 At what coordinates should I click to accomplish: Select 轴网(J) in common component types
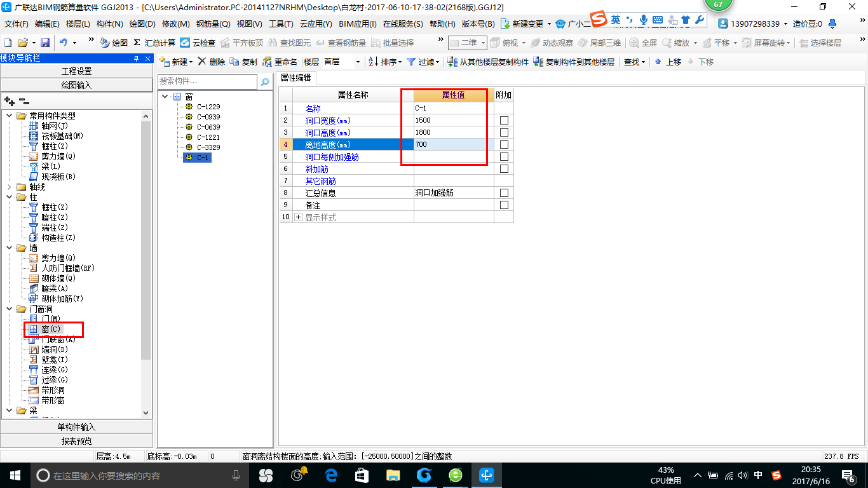pyautogui.click(x=53, y=126)
